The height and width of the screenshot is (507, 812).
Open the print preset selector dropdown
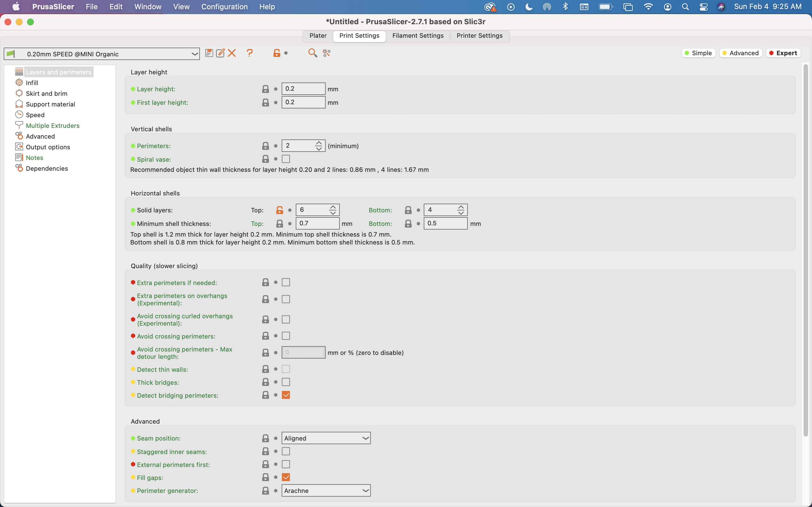[102, 54]
